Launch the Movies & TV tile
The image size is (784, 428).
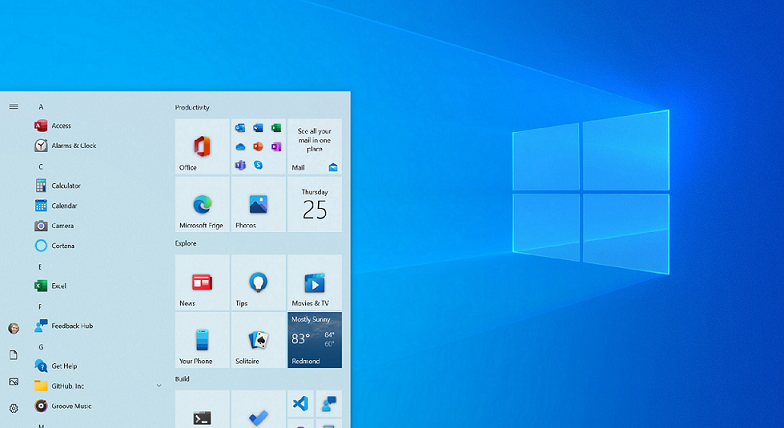click(x=314, y=282)
